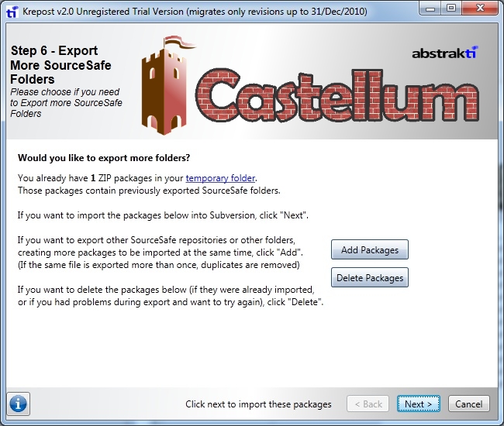The height and width of the screenshot is (426, 504).
Task: Click 'Click next to import these packages' text
Action: [x=258, y=404]
